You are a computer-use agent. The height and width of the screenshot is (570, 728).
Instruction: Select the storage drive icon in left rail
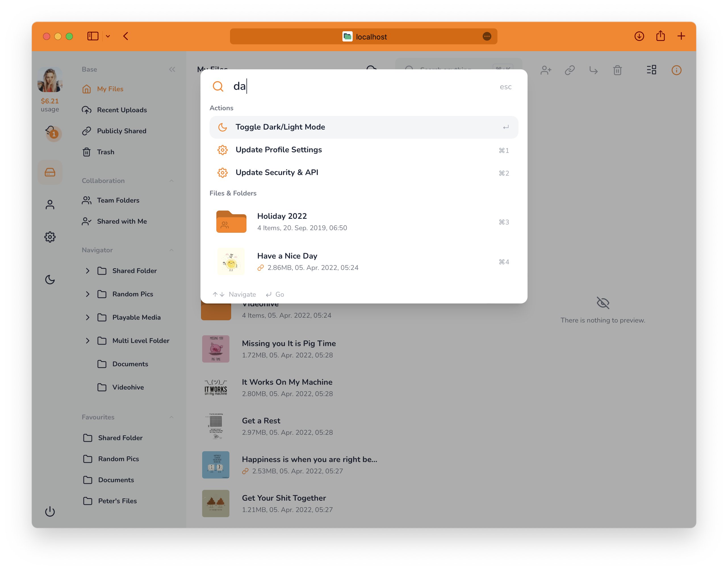coord(50,172)
